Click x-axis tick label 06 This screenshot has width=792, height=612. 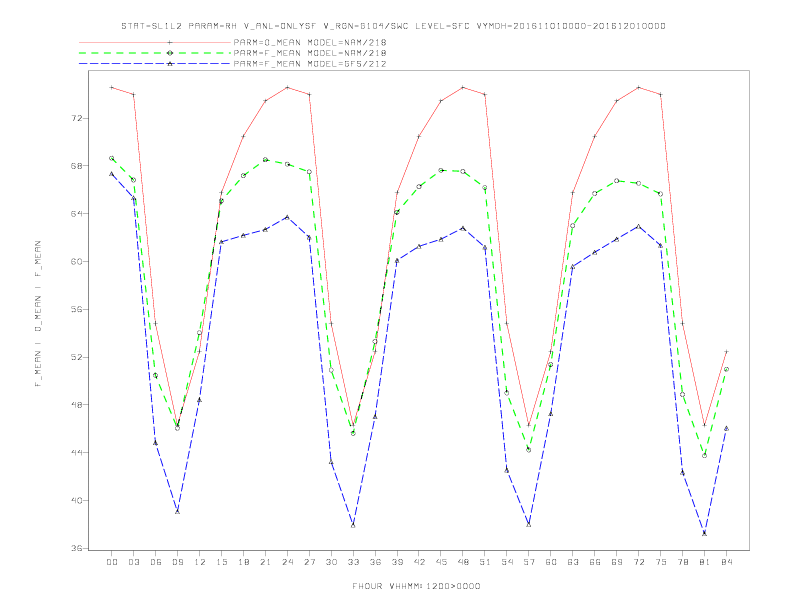(156, 562)
